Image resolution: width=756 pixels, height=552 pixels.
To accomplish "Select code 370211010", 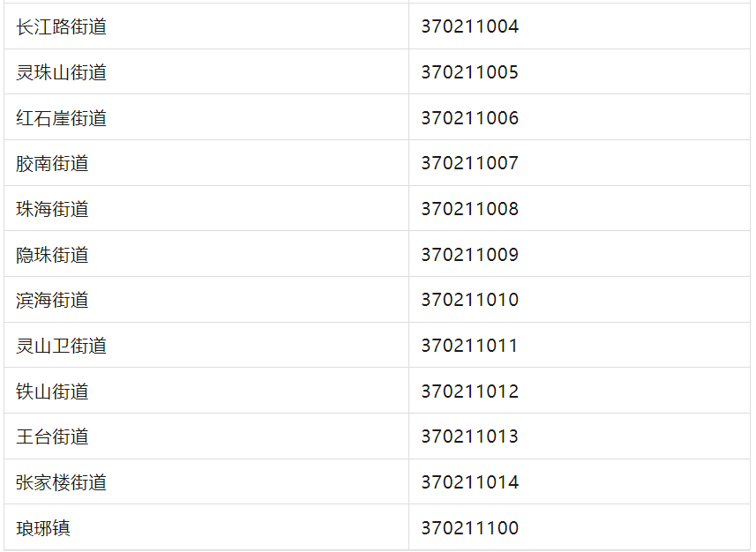I will coord(469,300).
